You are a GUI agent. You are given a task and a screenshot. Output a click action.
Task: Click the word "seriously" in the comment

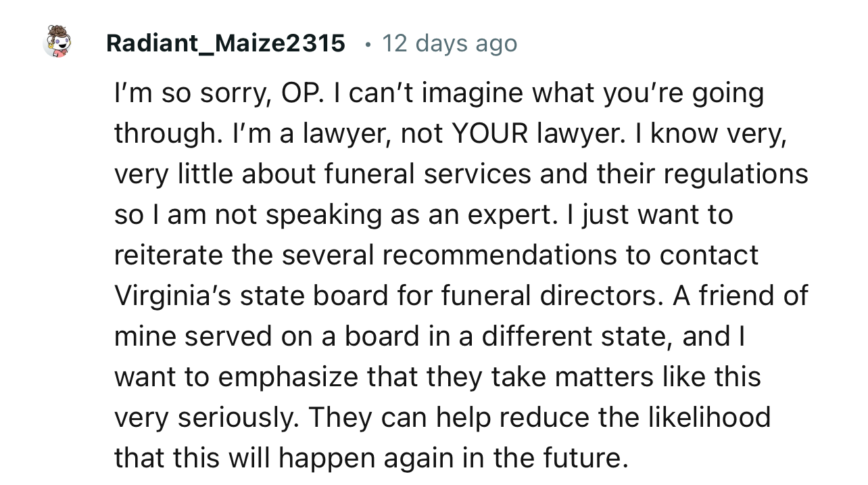click(x=239, y=417)
